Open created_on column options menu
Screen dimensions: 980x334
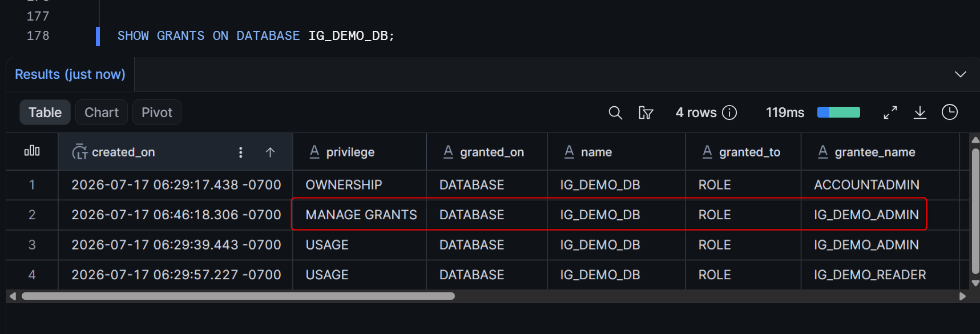coord(240,152)
